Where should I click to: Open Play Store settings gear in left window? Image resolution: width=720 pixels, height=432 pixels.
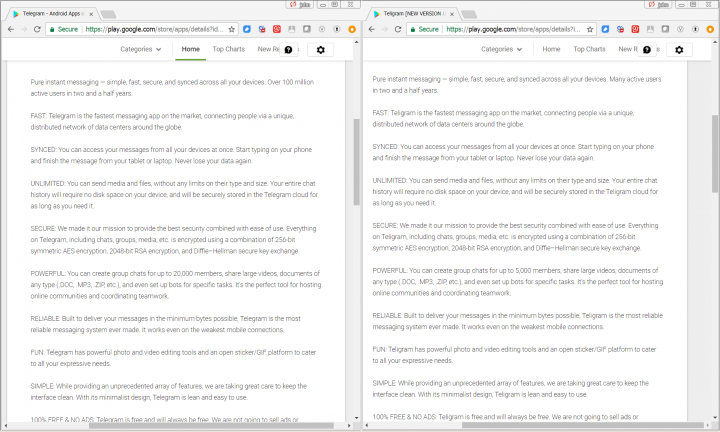tap(321, 50)
